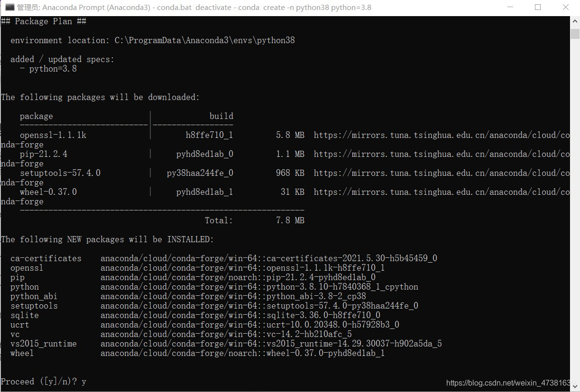Click the 'wheel' name in install list
The image size is (580, 392).
22,353
